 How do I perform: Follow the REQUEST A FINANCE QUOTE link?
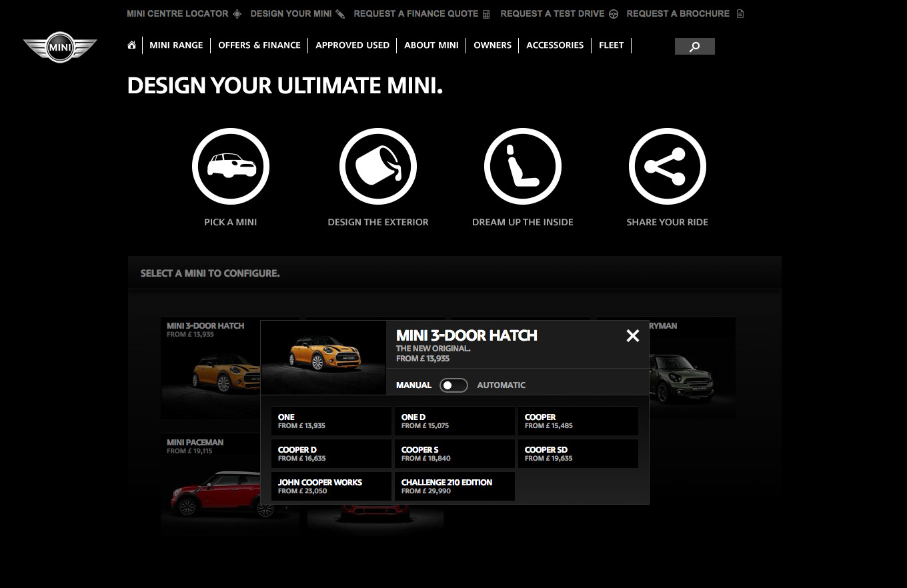(416, 13)
